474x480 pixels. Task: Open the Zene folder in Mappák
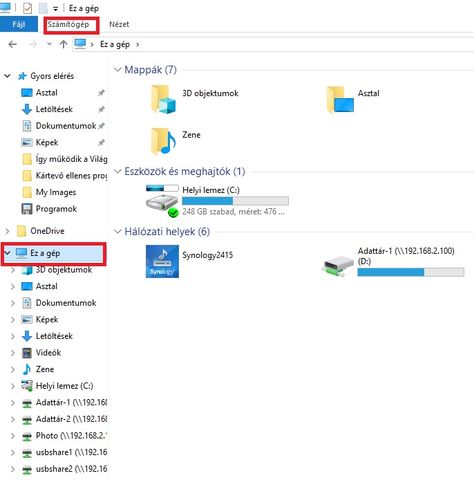[163, 142]
